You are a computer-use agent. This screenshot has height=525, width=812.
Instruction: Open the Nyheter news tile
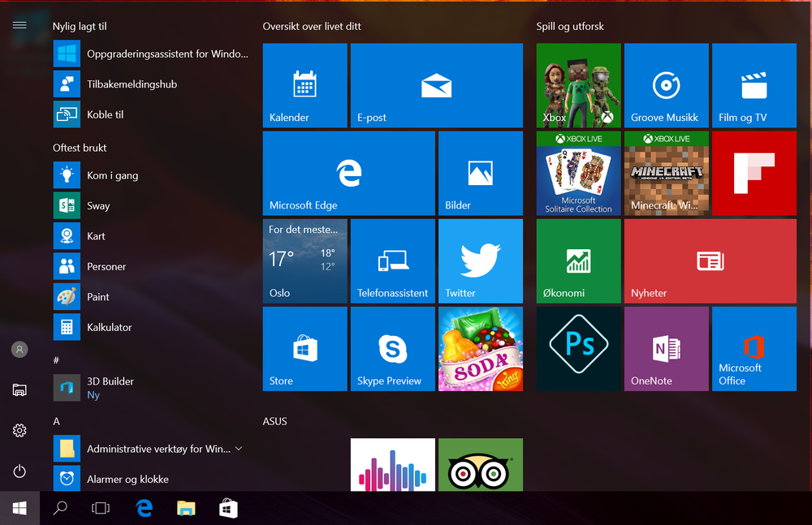710,261
